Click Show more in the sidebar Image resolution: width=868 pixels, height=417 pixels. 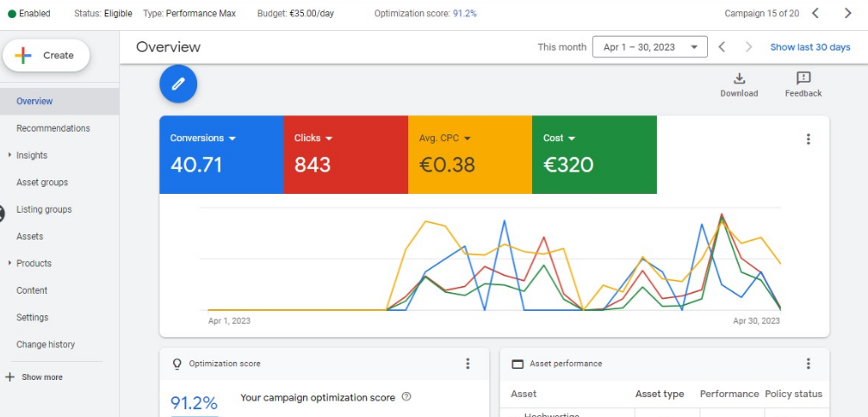(x=42, y=377)
